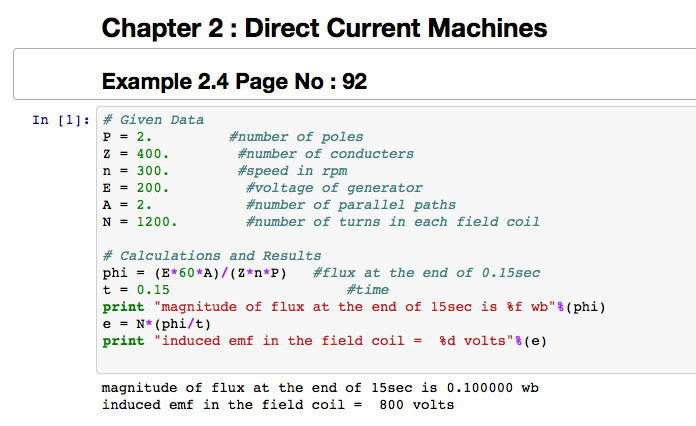Click the Chapter 2 Direct Current Machines heading
This screenshot has height=426, width=696.
tap(324, 27)
